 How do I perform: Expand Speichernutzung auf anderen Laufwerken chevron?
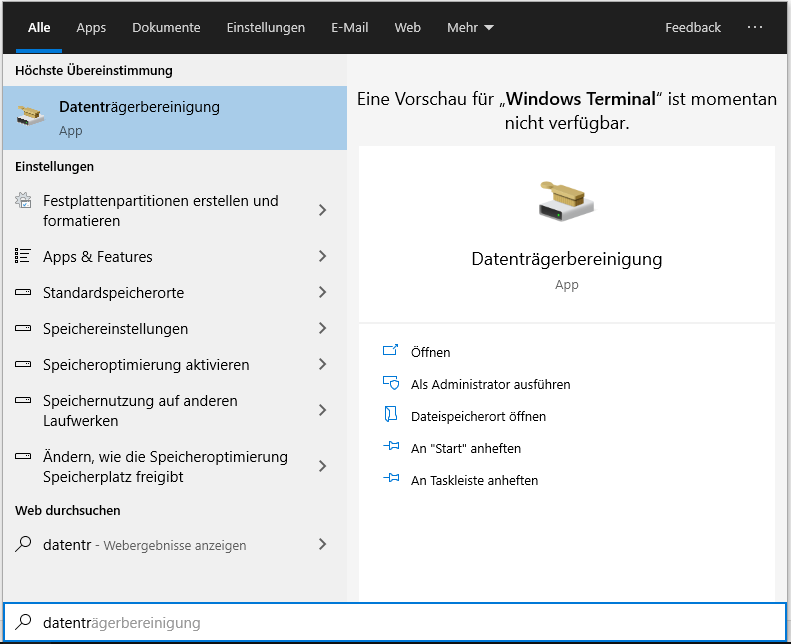(323, 410)
